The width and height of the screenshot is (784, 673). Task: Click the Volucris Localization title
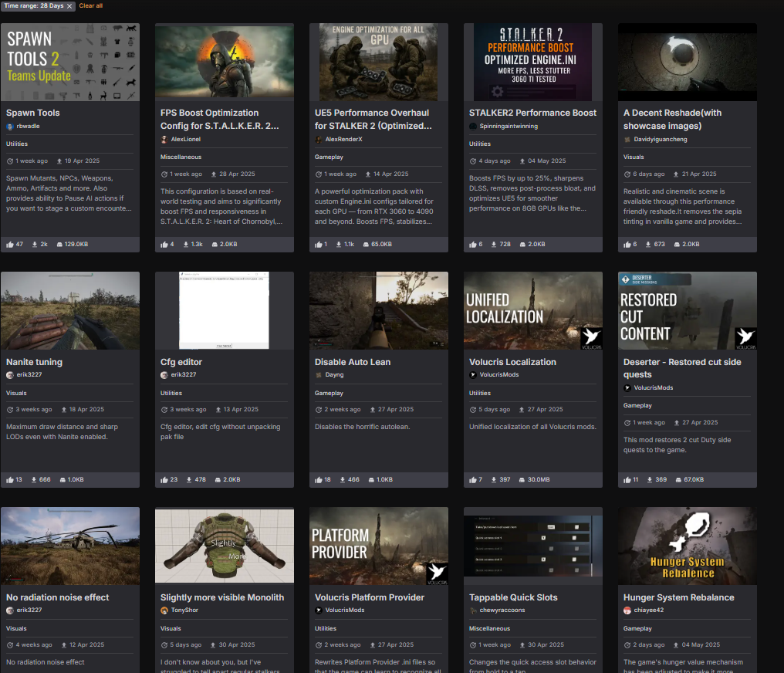512,362
